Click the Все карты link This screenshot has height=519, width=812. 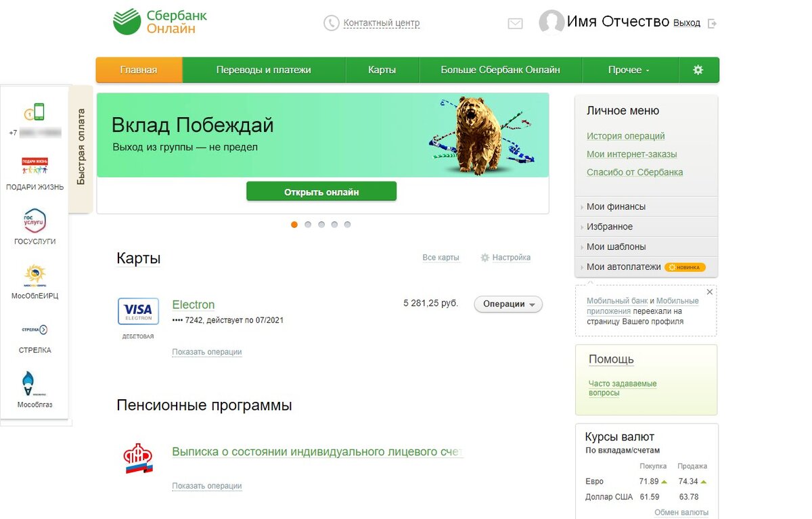click(441, 258)
